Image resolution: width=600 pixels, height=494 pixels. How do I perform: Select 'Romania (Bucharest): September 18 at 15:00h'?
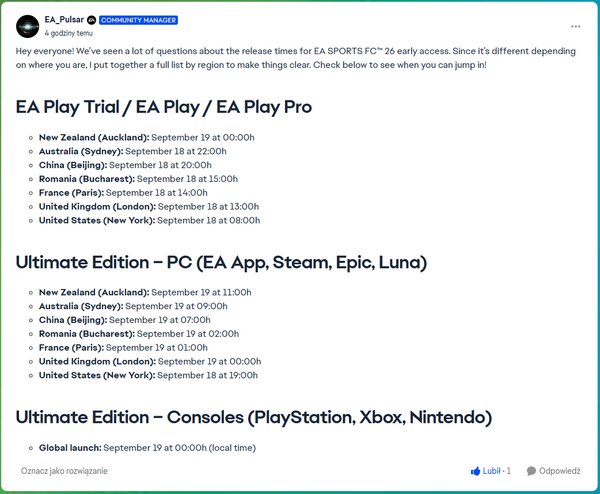click(138, 179)
